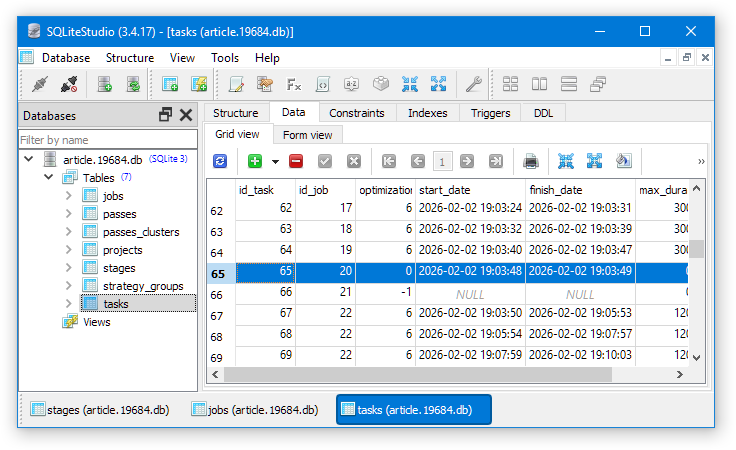Viewport: 736px width, 450px height.
Task: Undock the Databases panel
Action: tap(165, 115)
